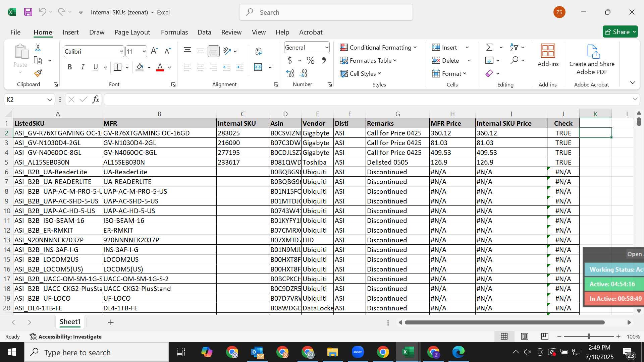Click the AutoSum sigma icon
This screenshot has width=644, height=362.
(490, 47)
